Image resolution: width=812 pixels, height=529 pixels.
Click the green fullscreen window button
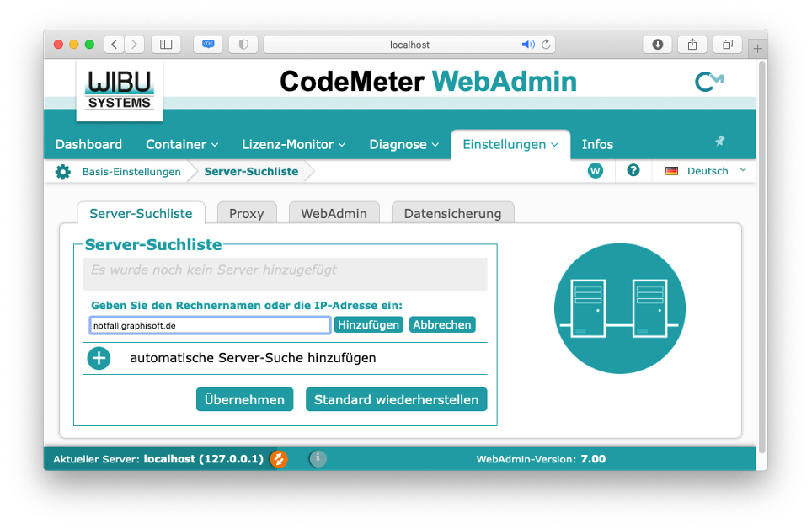(x=89, y=45)
